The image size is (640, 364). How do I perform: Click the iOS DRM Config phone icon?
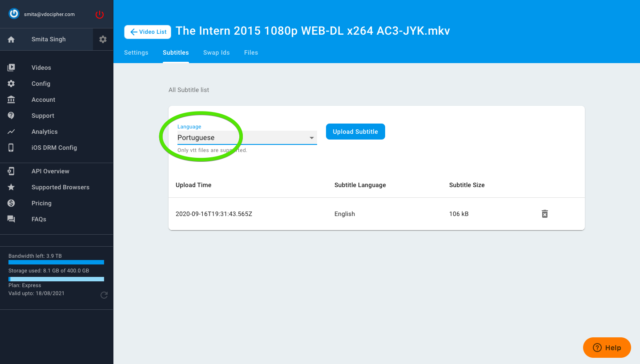(11, 148)
